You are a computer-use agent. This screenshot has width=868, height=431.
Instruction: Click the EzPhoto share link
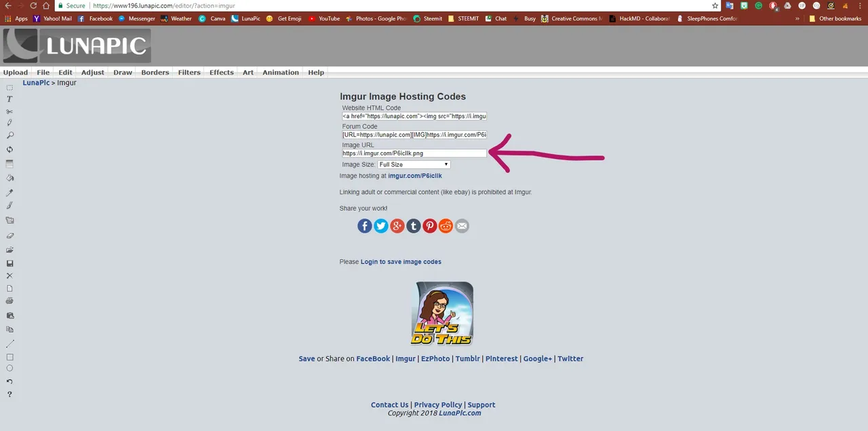click(435, 358)
